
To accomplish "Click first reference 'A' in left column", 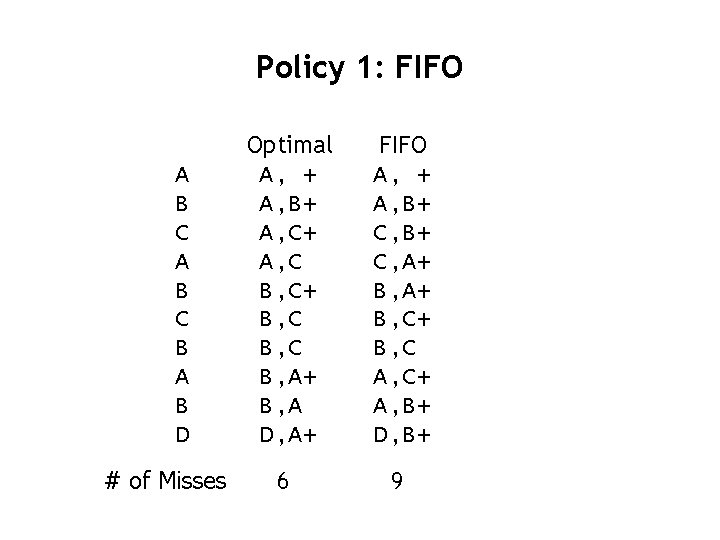I will pos(181,176).
